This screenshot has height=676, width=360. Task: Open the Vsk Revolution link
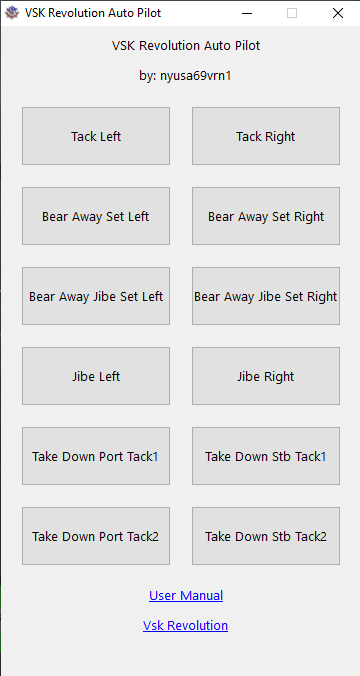click(x=185, y=625)
